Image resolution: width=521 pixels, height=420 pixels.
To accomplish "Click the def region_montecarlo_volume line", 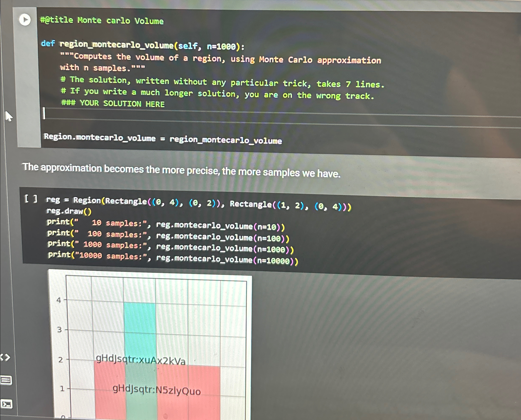I will pyautogui.click(x=143, y=45).
